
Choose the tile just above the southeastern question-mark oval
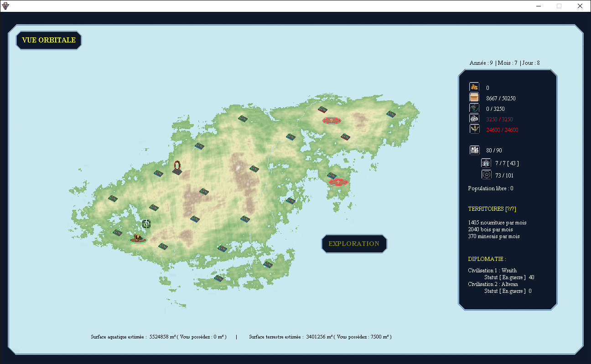point(332,176)
